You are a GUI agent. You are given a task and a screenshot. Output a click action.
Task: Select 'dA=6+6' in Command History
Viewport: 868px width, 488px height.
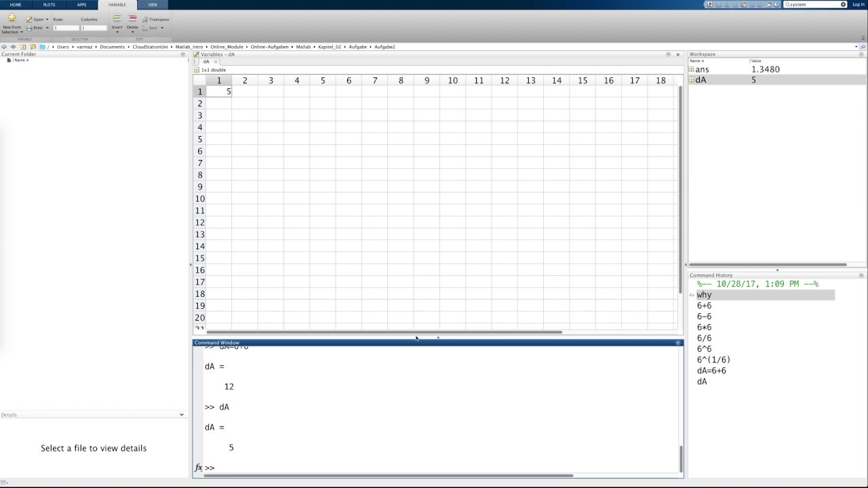[x=711, y=371]
